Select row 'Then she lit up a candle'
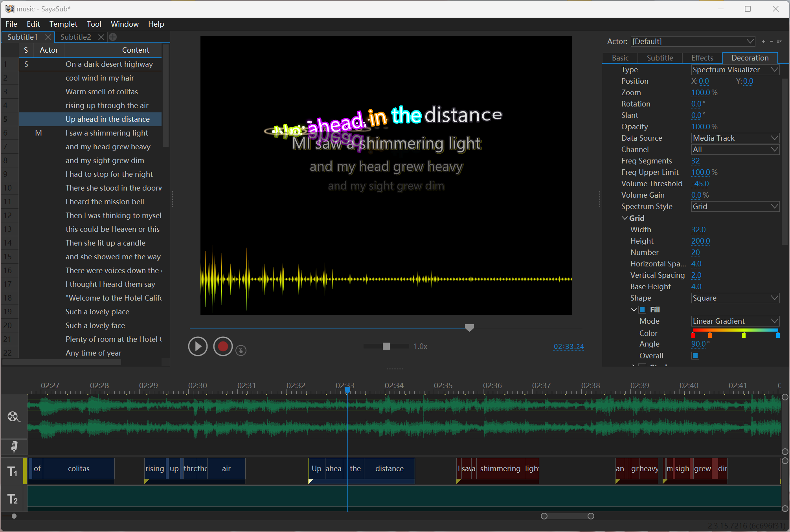The height and width of the screenshot is (532, 790). point(90,243)
